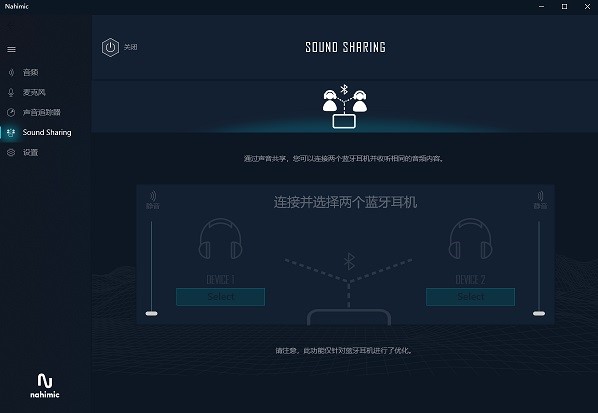The width and height of the screenshot is (598, 413).
Task: Toggle the Sound Sharing power button
Action: 110,47
